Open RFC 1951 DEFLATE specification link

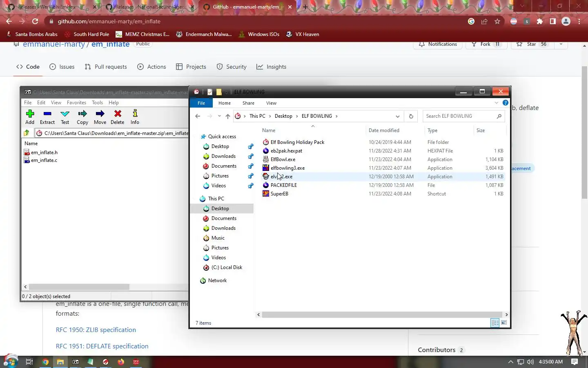click(x=102, y=346)
